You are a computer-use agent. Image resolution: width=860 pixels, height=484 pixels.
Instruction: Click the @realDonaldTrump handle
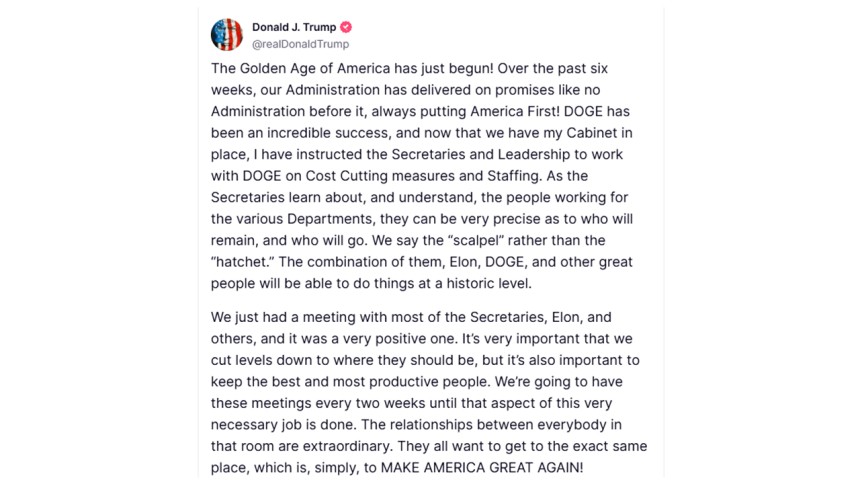[300, 44]
